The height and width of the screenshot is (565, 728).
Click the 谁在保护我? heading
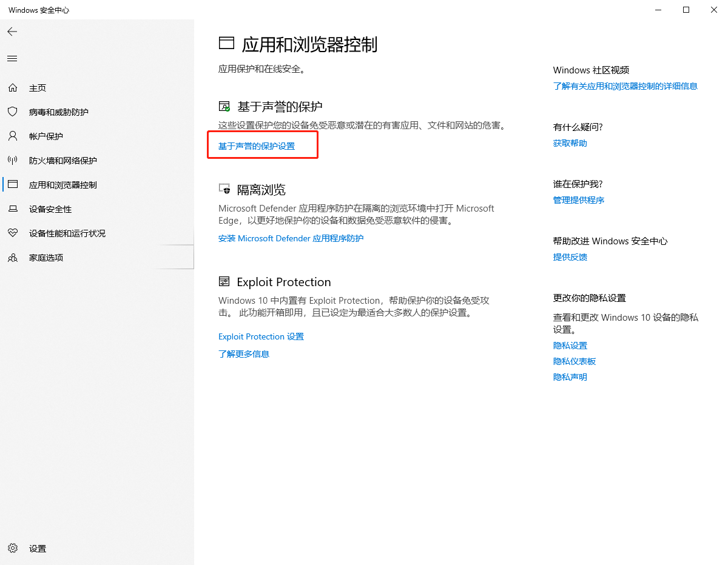(x=578, y=184)
